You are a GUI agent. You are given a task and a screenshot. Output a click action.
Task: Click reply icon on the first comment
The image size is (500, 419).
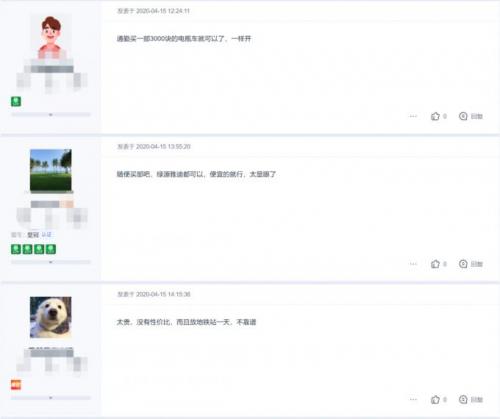pyautogui.click(x=463, y=116)
